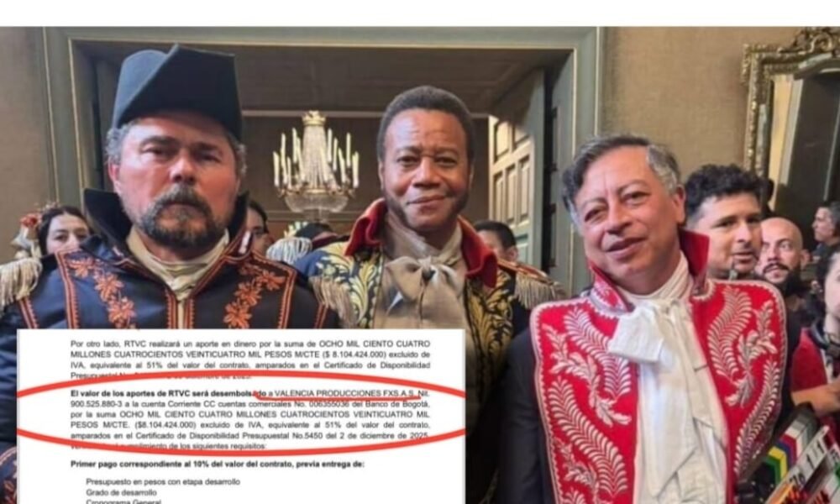Click the 'Grado de desarrollo' line
This screenshot has height=504, width=840.
click(x=121, y=492)
